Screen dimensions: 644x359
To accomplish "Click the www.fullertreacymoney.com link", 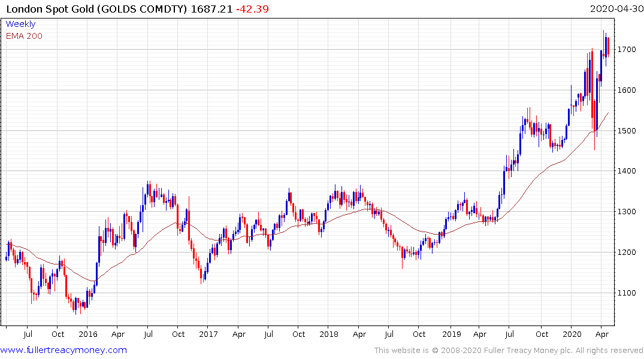I will pyautogui.click(x=64, y=350).
